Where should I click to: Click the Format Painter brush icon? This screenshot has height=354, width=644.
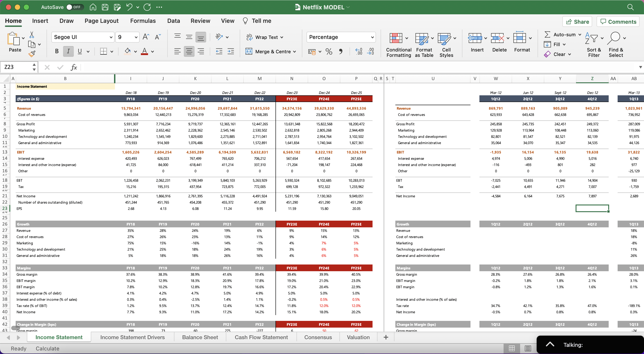(32, 53)
